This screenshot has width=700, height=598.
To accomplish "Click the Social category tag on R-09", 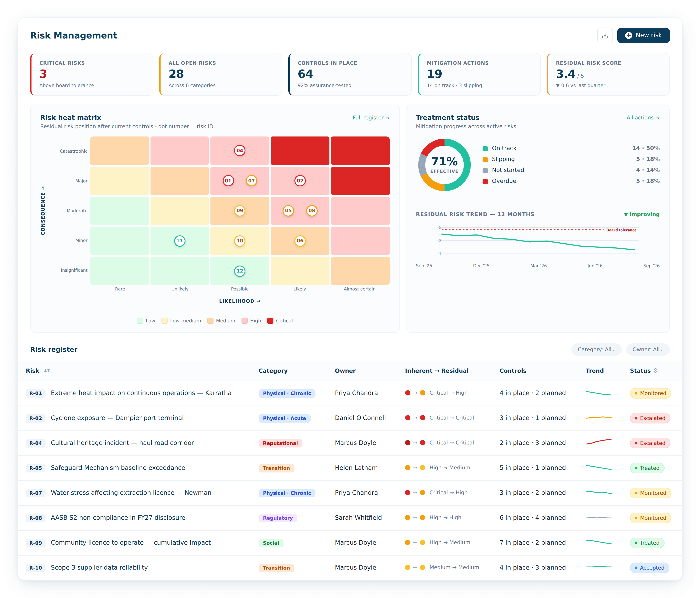I will [x=271, y=543].
